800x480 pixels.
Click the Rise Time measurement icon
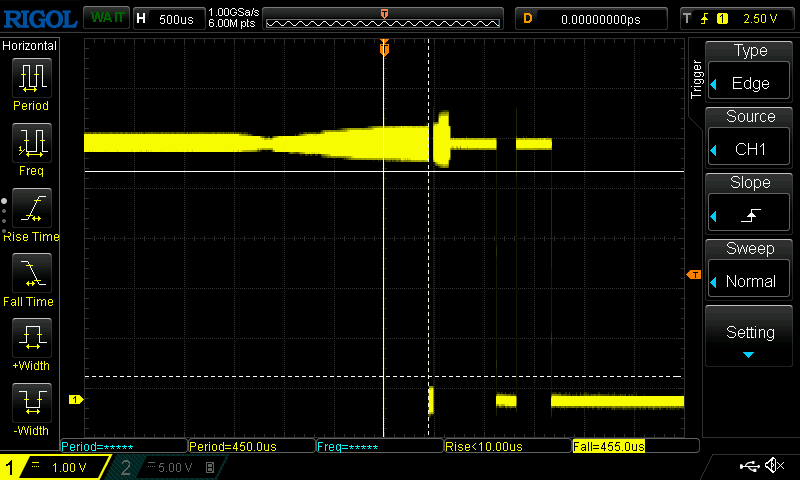[x=31, y=208]
